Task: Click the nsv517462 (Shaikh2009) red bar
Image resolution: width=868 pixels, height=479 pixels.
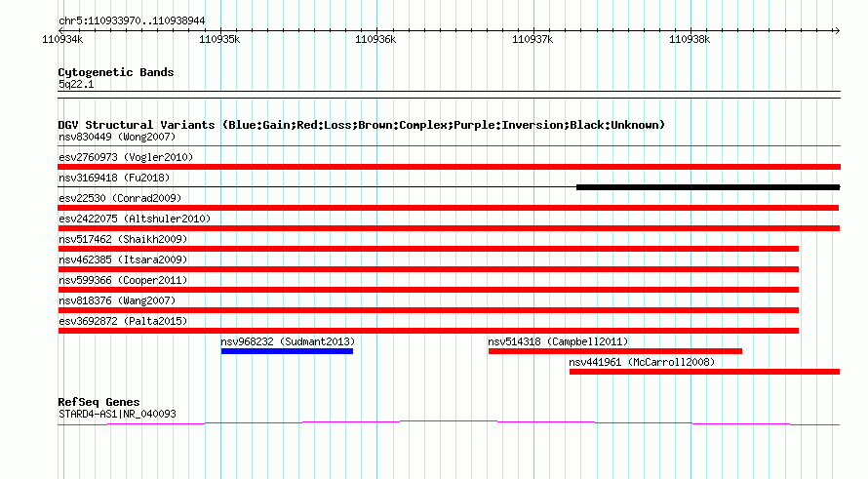Action: pyautogui.click(x=428, y=249)
